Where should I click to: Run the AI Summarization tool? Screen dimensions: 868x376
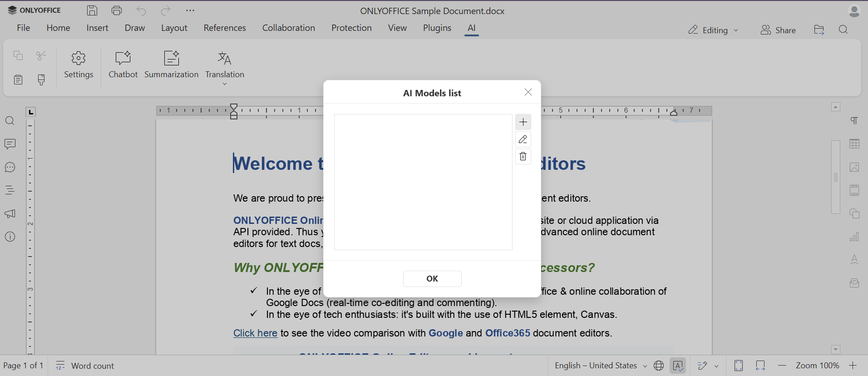point(172,65)
